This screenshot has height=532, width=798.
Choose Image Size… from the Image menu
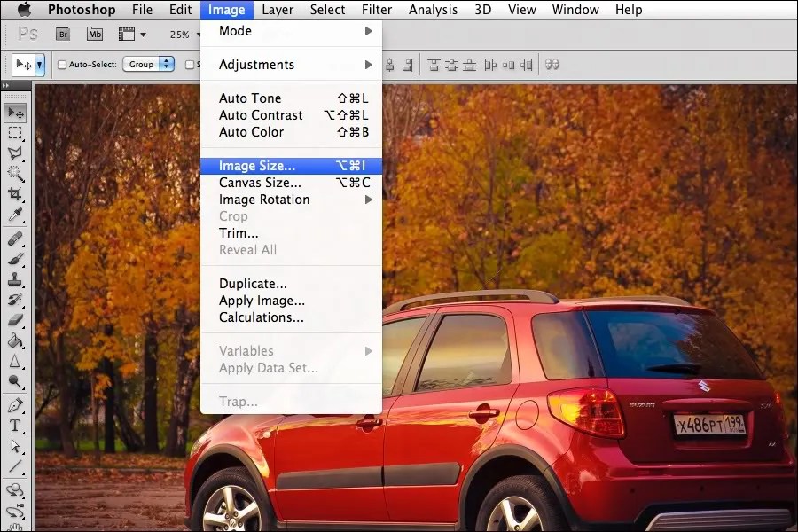pos(291,166)
